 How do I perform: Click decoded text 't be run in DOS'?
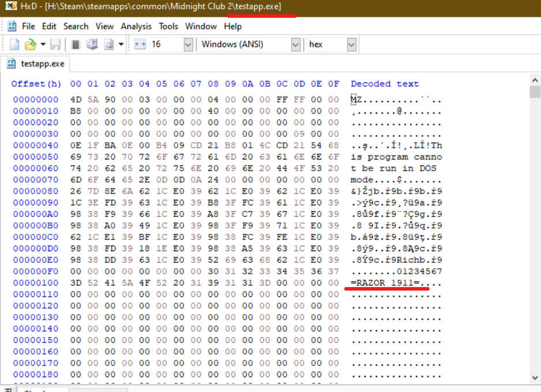click(x=393, y=169)
